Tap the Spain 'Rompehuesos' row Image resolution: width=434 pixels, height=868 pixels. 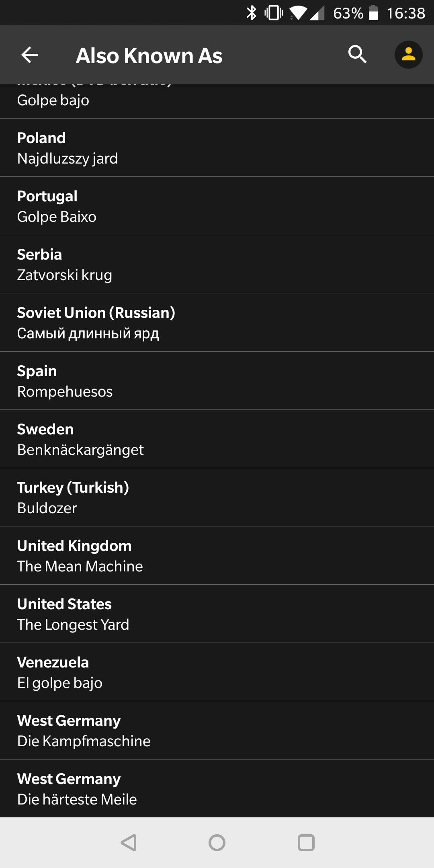[217, 381]
